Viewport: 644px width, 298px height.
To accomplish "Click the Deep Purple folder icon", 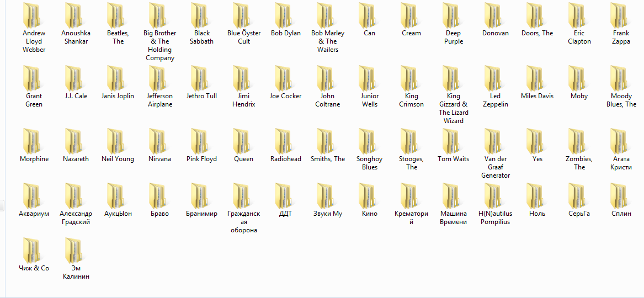I will (x=451, y=15).
